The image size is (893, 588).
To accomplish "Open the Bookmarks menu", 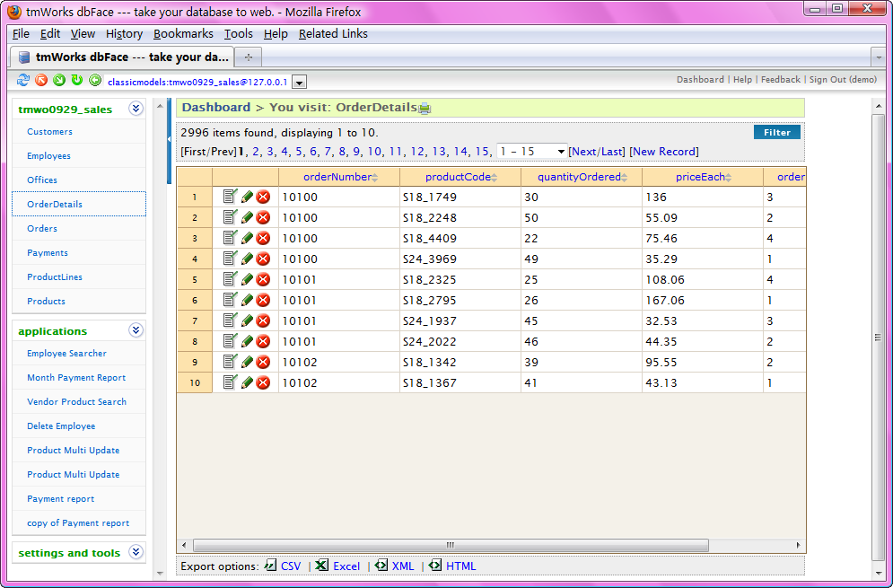I will click(183, 33).
